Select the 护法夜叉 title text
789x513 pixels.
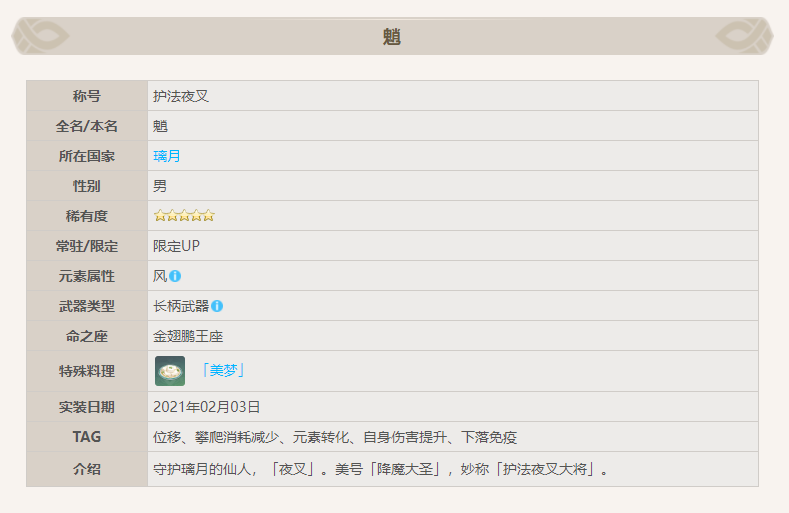pos(181,96)
